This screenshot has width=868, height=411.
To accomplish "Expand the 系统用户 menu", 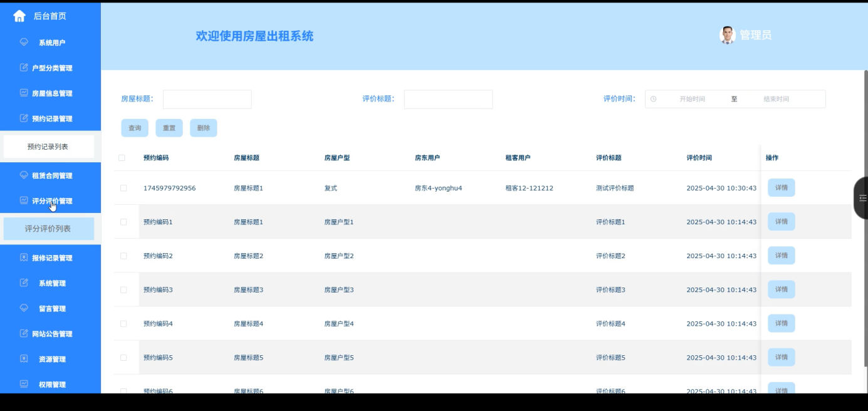I will point(50,43).
